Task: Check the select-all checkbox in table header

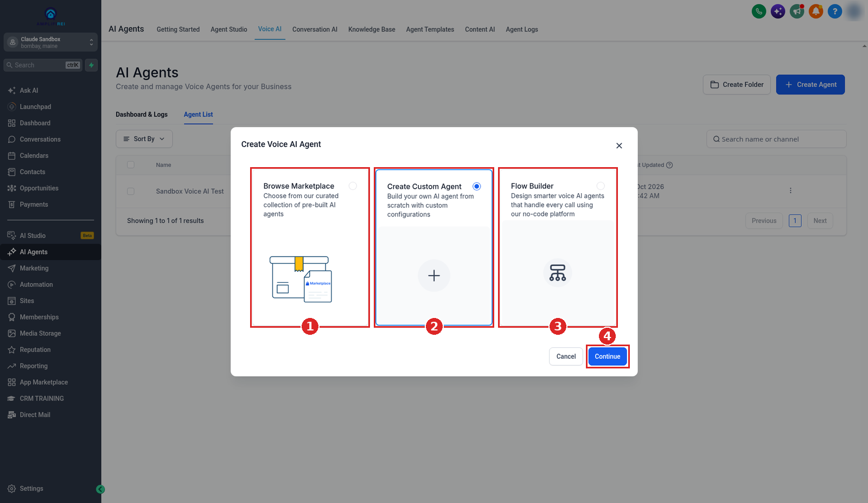Action: click(131, 164)
